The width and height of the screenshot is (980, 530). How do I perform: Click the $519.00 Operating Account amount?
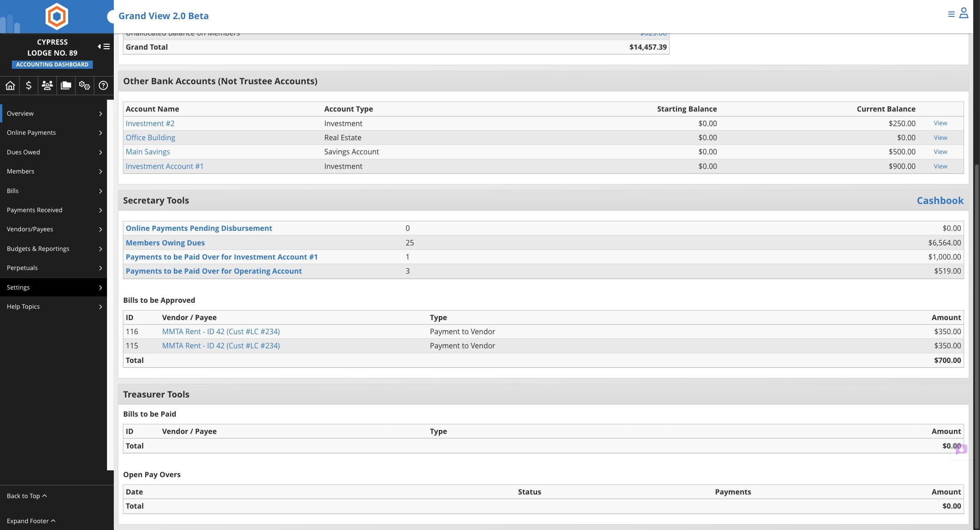coord(947,271)
